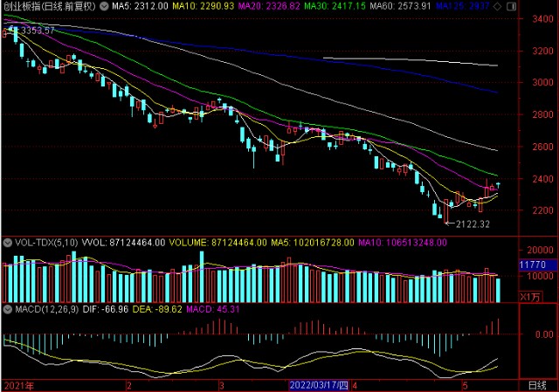
Task: Click the 2021年 label on time axis
Action: (x=19, y=386)
